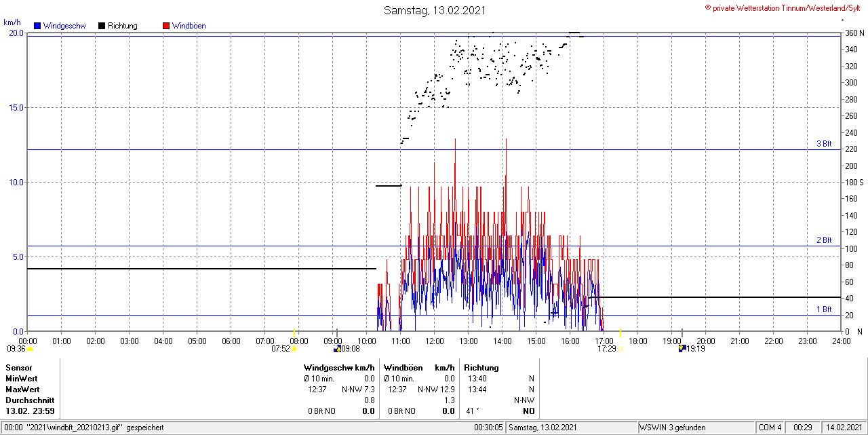Click the 41 ° direction value
The width and height of the screenshot is (868, 435).
click(x=473, y=411)
